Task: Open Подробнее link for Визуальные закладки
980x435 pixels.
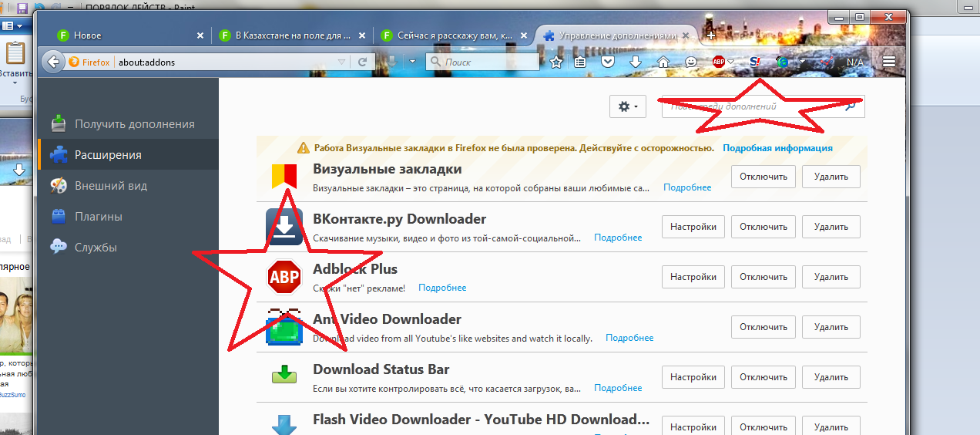Action: pos(687,187)
